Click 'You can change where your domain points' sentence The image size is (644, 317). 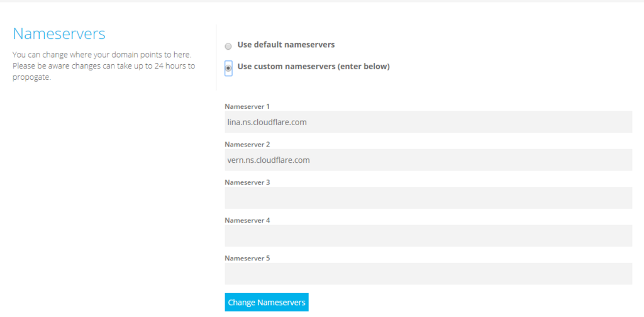102,55
